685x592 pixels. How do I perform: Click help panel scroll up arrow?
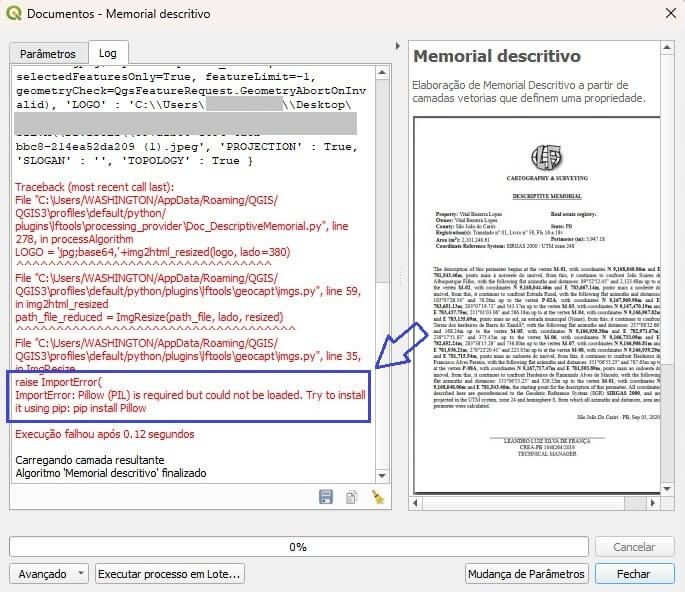[667, 47]
